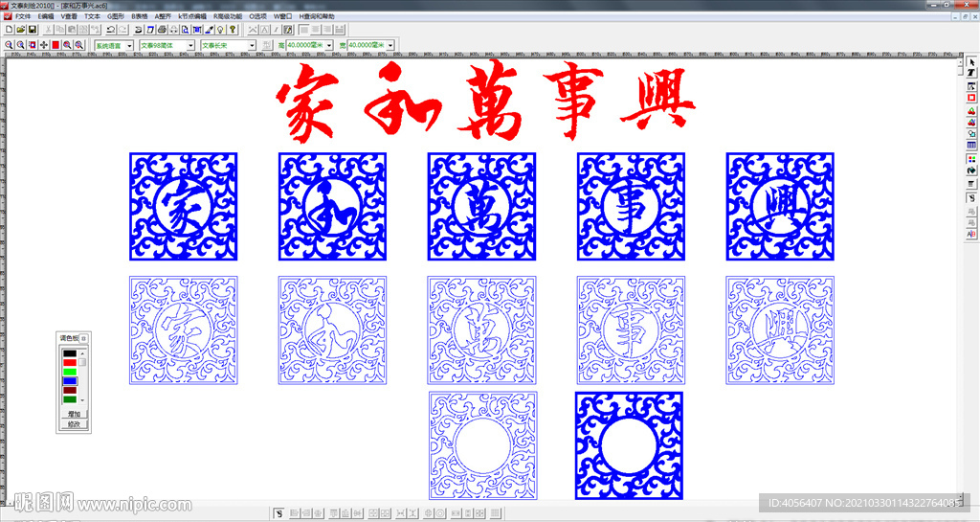Click the New document icon
Screen dimensions: 980x522
pos(9,31)
